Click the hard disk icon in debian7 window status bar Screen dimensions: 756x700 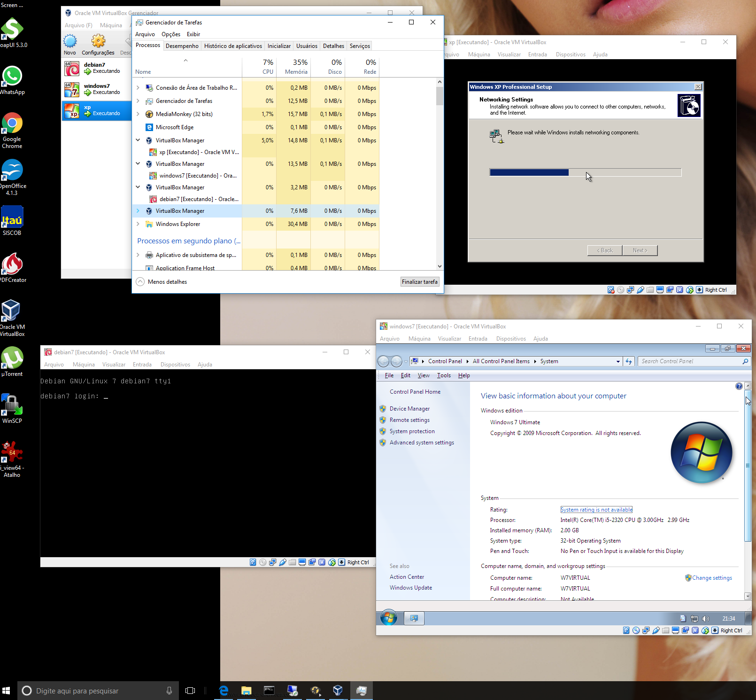pos(253,562)
